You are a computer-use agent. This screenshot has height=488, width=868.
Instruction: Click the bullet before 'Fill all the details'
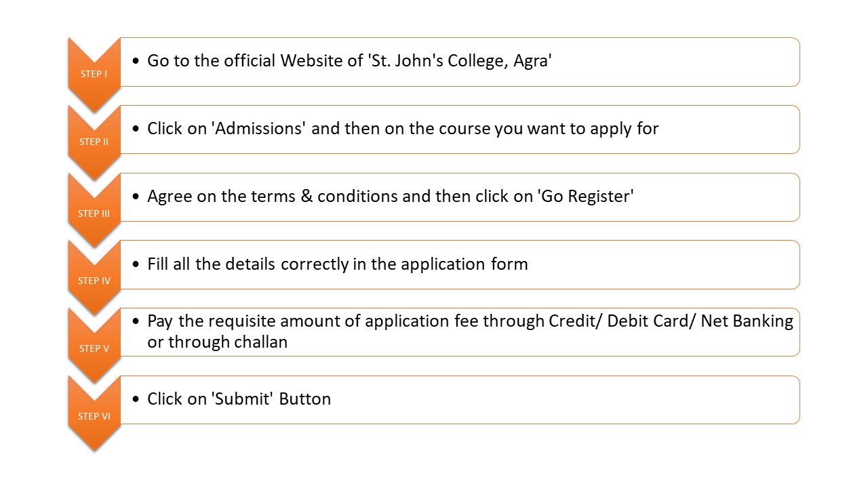[x=136, y=264]
